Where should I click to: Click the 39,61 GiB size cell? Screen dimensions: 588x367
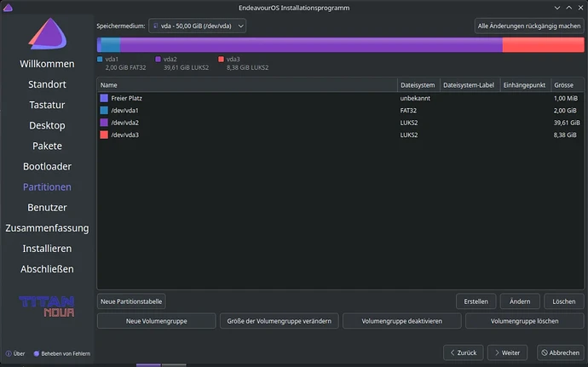point(567,123)
